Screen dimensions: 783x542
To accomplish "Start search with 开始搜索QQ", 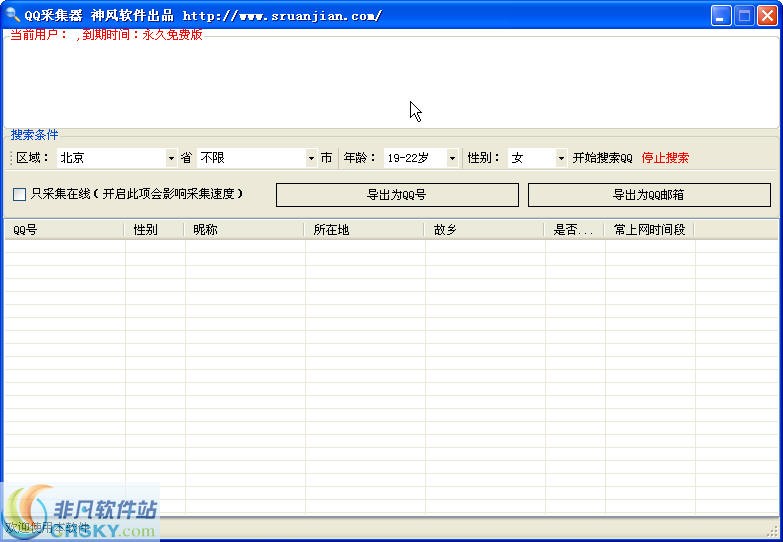I will 602,158.
